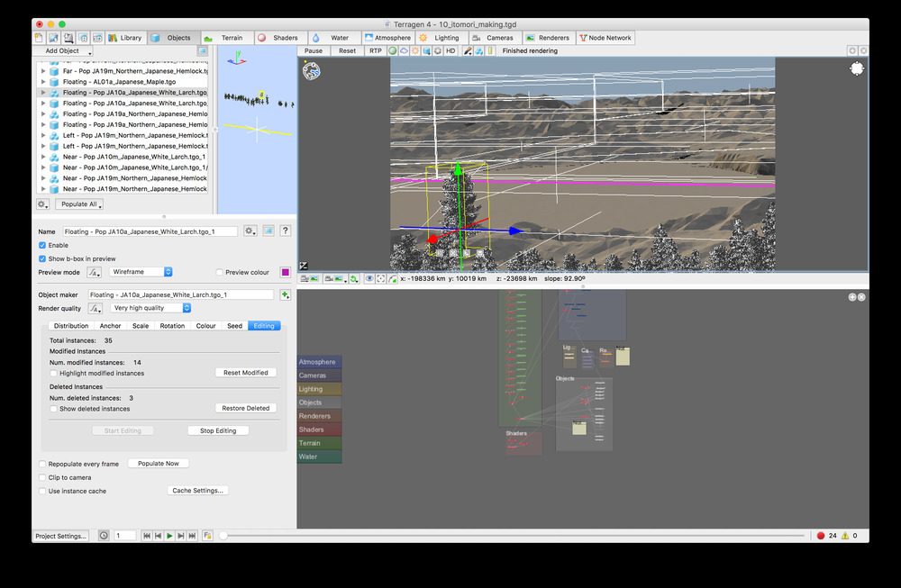Enable the Preview colour checkbox
The width and height of the screenshot is (901, 588).
point(220,272)
